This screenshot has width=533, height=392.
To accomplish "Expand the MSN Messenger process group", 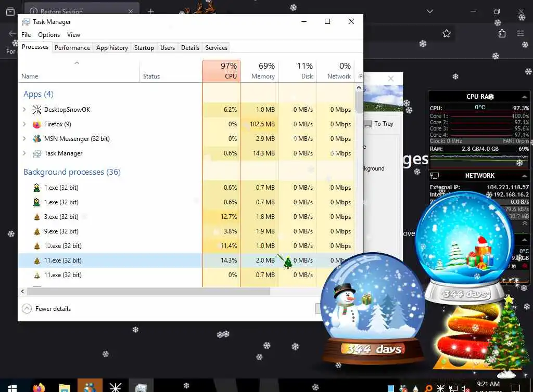I will (x=24, y=138).
